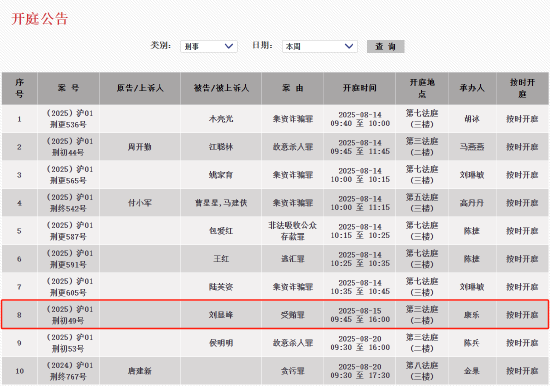Expand the 日期 dropdown showing 本周
550x386 pixels.
(x=320, y=46)
